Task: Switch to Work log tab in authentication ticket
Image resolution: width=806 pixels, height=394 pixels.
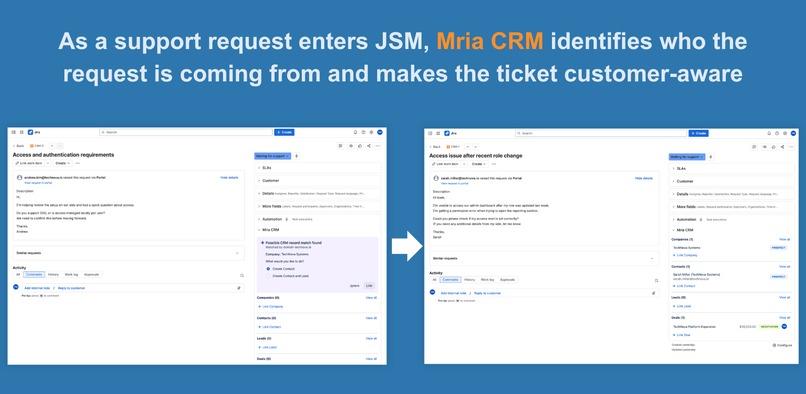Action: 71,275
